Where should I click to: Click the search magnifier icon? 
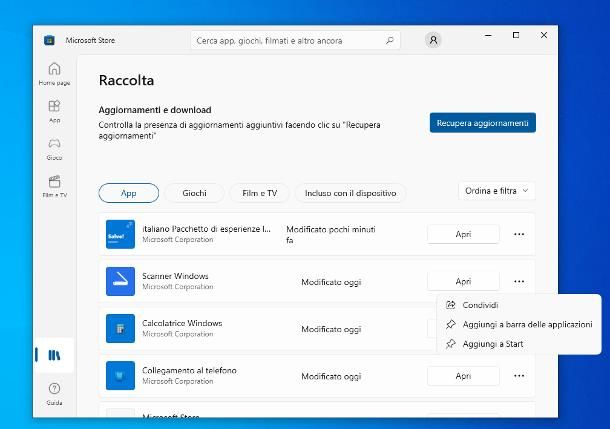389,40
